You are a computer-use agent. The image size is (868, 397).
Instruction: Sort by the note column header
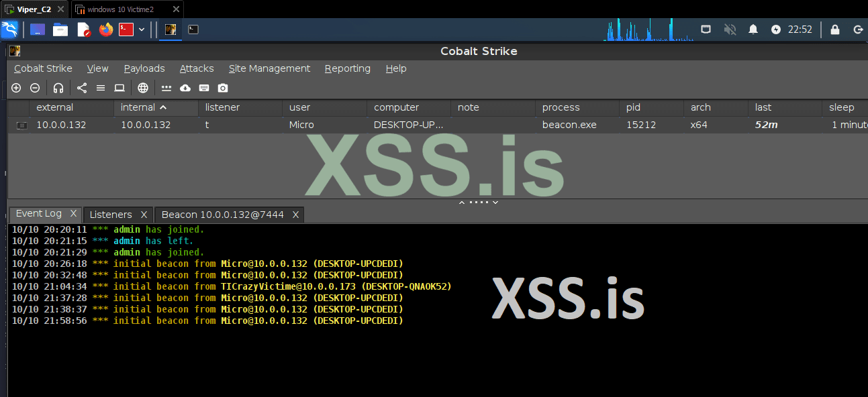point(493,107)
